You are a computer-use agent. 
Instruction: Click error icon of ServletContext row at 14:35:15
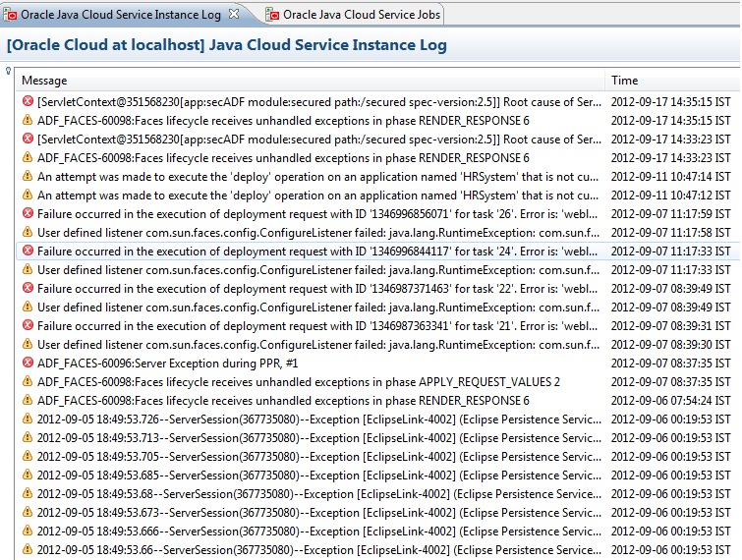[28, 101]
